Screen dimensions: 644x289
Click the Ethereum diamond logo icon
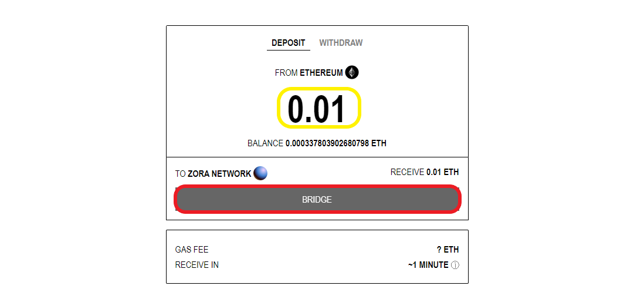(x=351, y=73)
